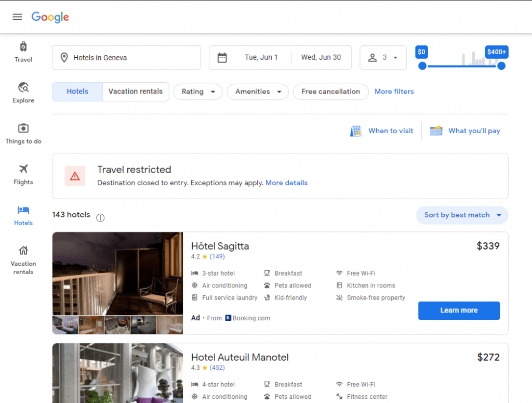Expand the Amenities filter dropdown

258,92
